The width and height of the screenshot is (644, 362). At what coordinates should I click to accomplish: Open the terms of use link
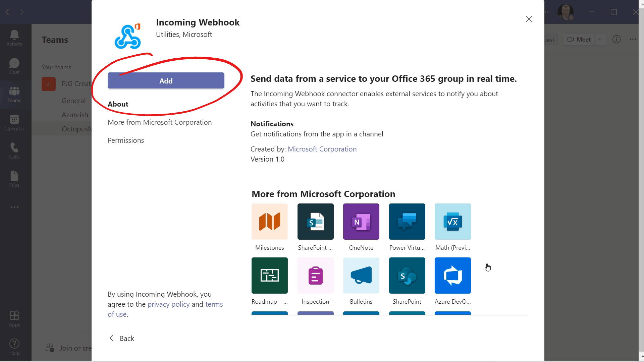click(x=214, y=304)
